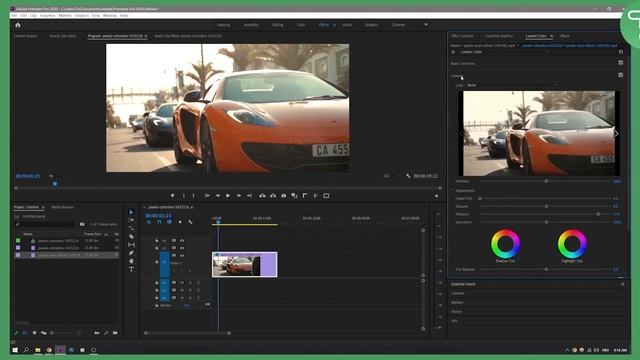Viewport: 640px width, 360px height.
Task: Select the Learning workspace
Action: pyautogui.click(x=223, y=25)
